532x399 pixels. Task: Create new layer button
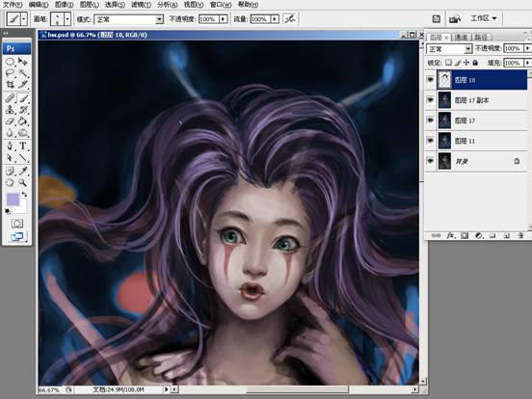(x=507, y=235)
